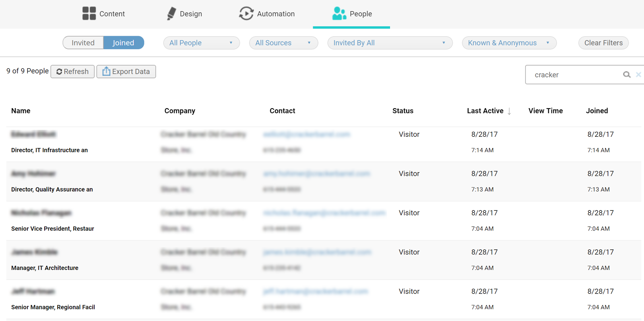Click into the search field containing cracker
The width and height of the screenshot is (644, 321).
(574, 75)
